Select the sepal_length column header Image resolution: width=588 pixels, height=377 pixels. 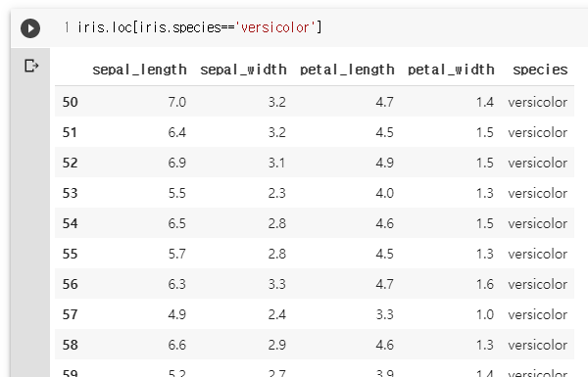pos(139,70)
